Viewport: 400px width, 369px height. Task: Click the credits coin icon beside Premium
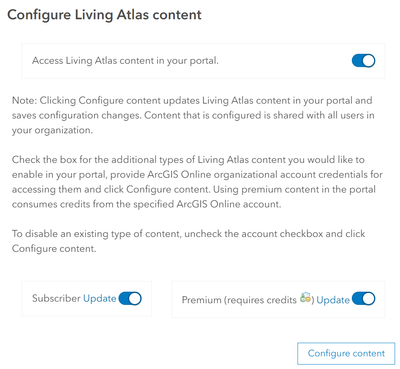pyautogui.click(x=305, y=298)
